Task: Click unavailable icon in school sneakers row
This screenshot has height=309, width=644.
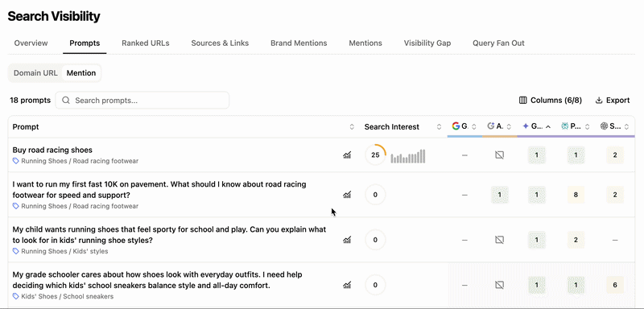Action: (x=499, y=285)
